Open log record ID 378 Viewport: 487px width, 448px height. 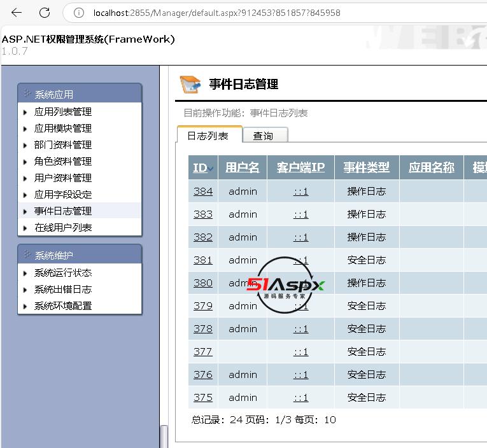[203, 329]
